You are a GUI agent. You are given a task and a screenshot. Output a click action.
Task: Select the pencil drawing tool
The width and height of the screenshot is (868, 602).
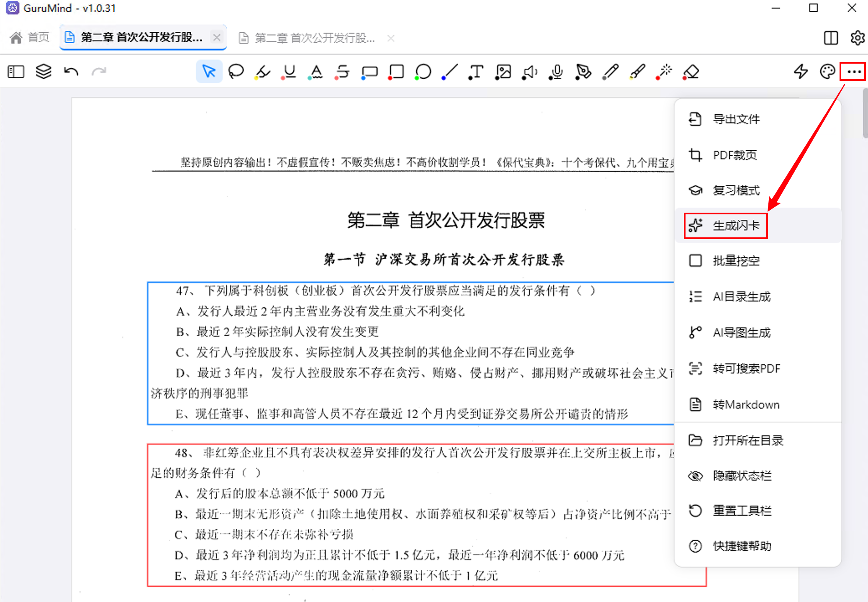pyautogui.click(x=610, y=72)
